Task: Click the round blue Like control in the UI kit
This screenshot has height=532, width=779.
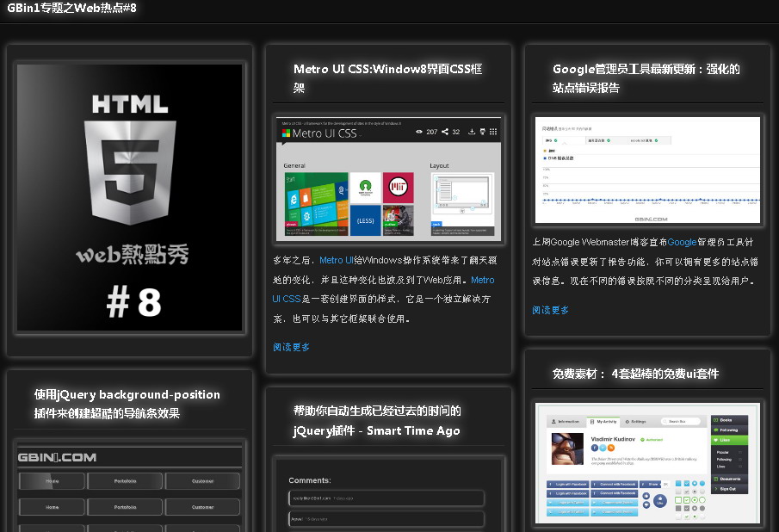Action: pyautogui.click(x=660, y=502)
